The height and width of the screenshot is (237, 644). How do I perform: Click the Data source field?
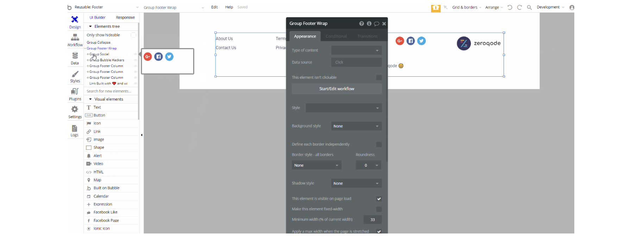pos(356,62)
